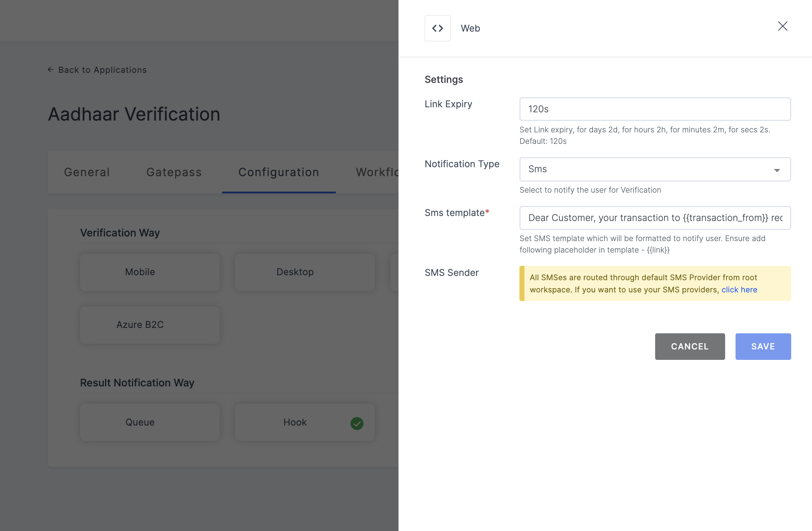Click the Notification Type dropdown arrow

click(x=777, y=170)
